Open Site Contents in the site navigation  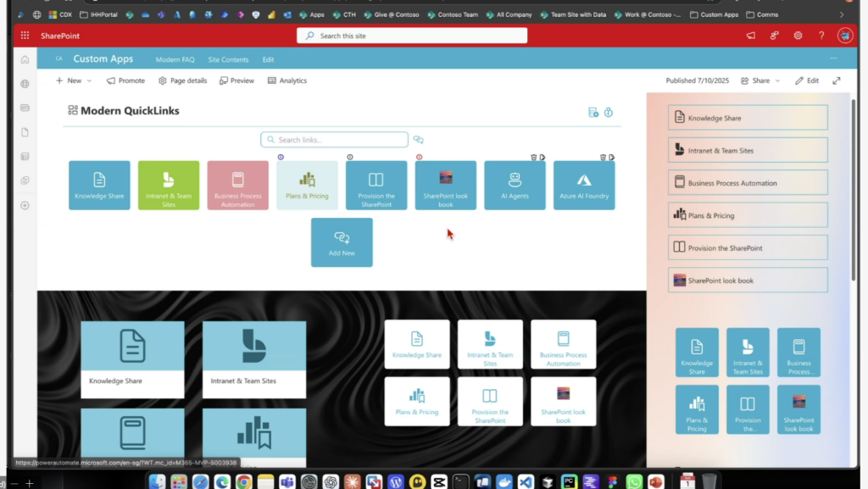(x=228, y=59)
